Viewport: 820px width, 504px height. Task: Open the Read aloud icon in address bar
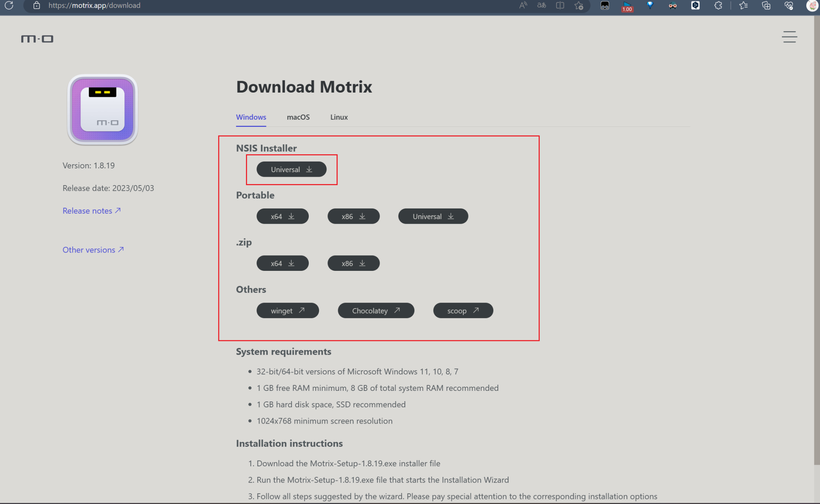pos(523,5)
